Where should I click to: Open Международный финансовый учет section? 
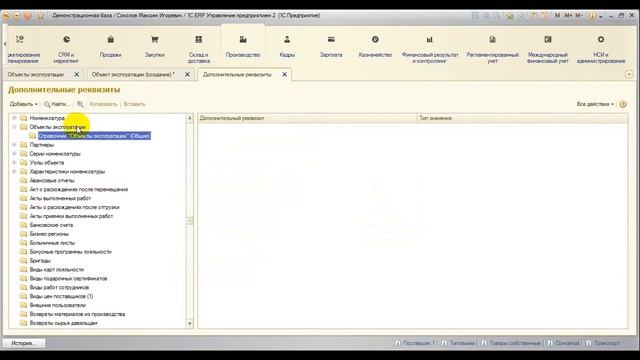(x=548, y=49)
